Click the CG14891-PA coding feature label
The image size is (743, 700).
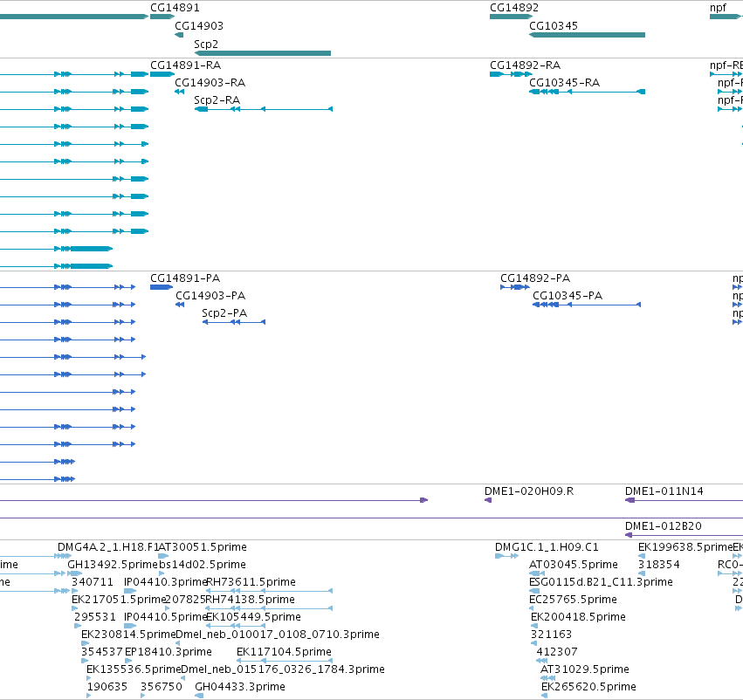click(x=185, y=278)
